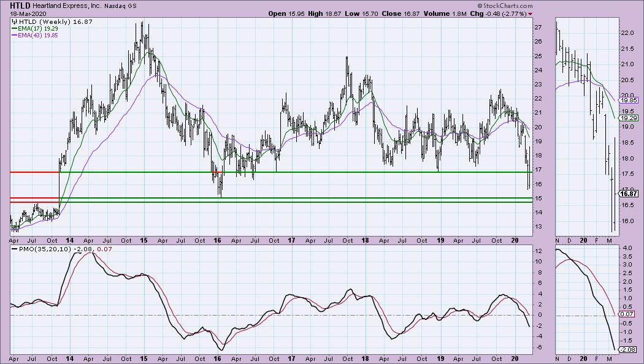Click year 19 on the price chart time axis
Image resolution: width=644 pixels, height=364 pixels.
(440, 240)
